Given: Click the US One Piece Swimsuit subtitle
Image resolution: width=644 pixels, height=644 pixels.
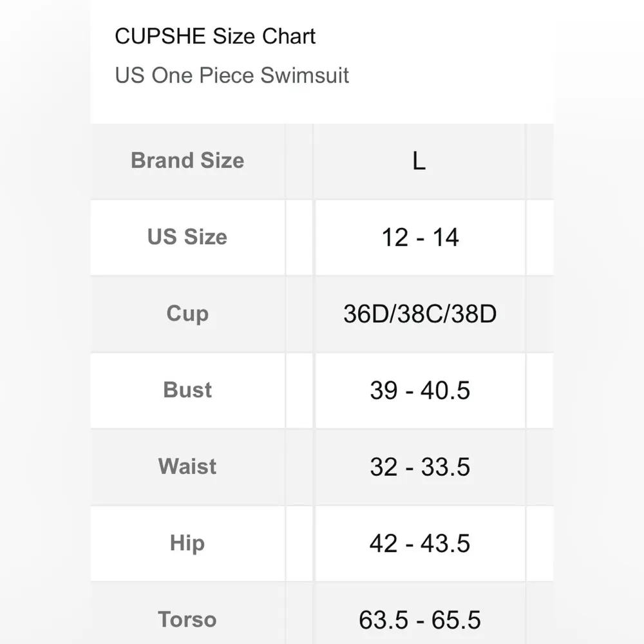Looking at the screenshot, I should tap(232, 75).
